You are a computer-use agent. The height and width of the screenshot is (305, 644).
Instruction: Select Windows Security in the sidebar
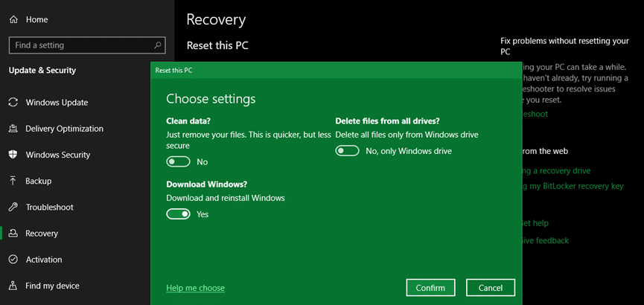[x=57, y=155]
